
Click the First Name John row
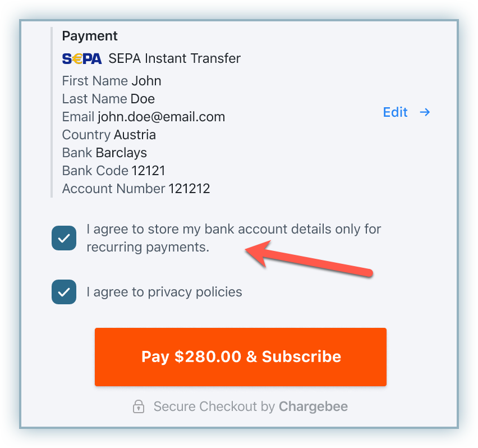click(112, 81)
